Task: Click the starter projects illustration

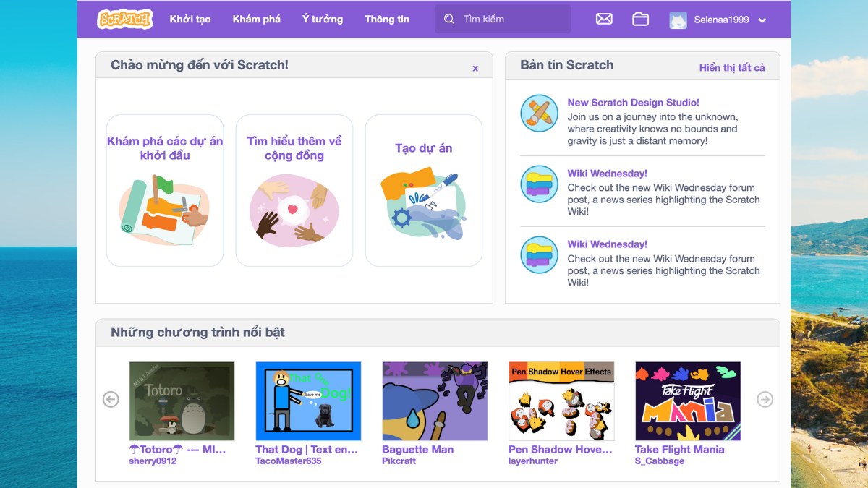Action: pyautogui.click(x=164, y=211)
